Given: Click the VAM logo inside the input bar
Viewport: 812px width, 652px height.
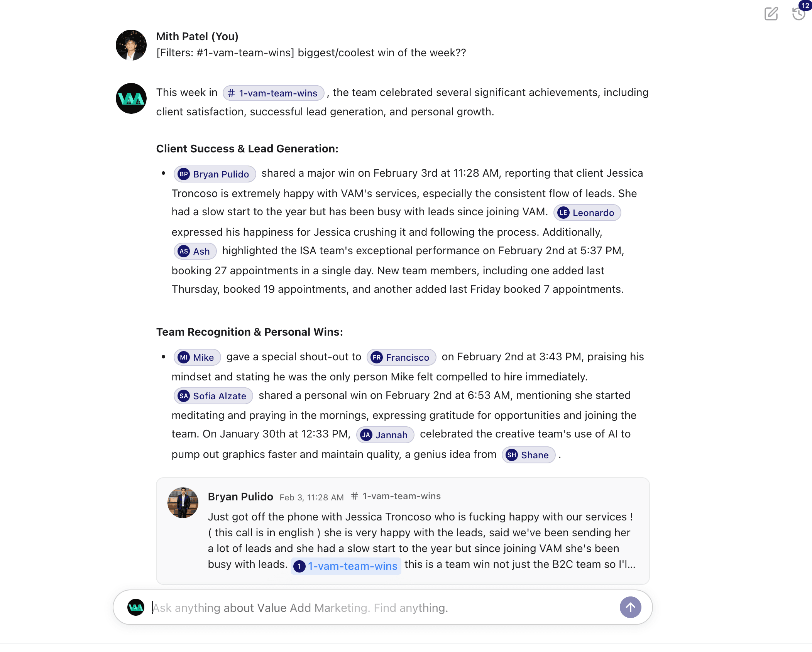Looking at the screenshot, I should [135, 607].
